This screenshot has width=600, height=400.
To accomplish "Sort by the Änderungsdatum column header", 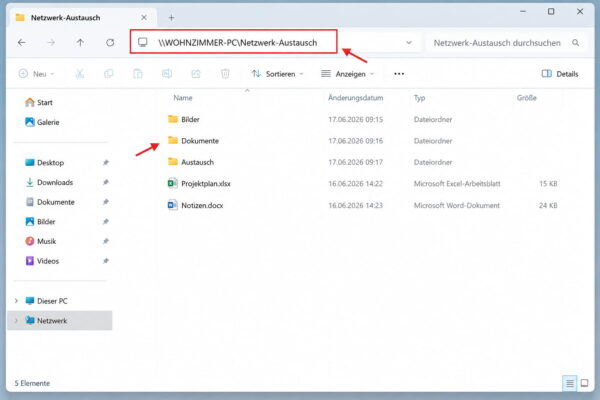I will coord(355,98).
